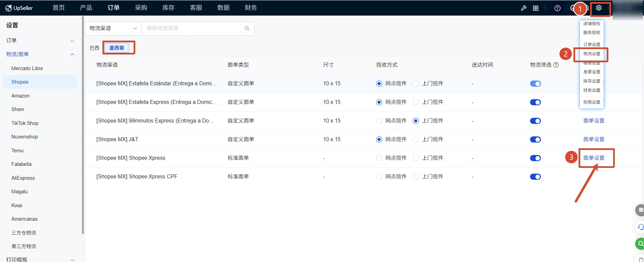Open Shein in sidebar

tap(18, 109)
